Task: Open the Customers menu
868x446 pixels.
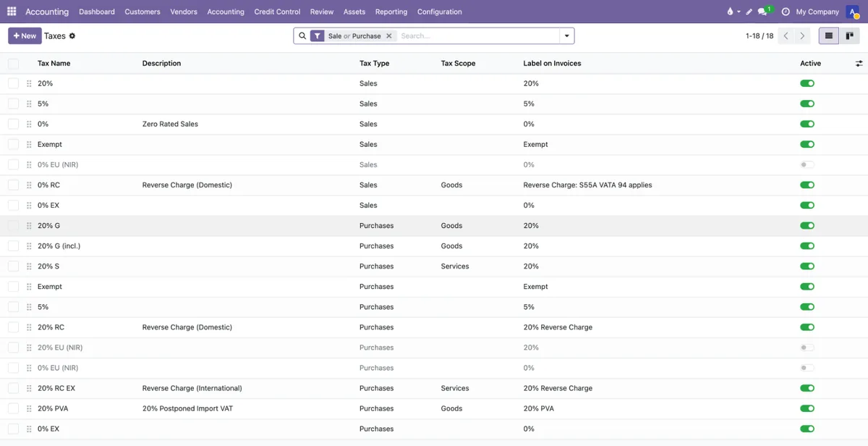Action: click(142, 12)
